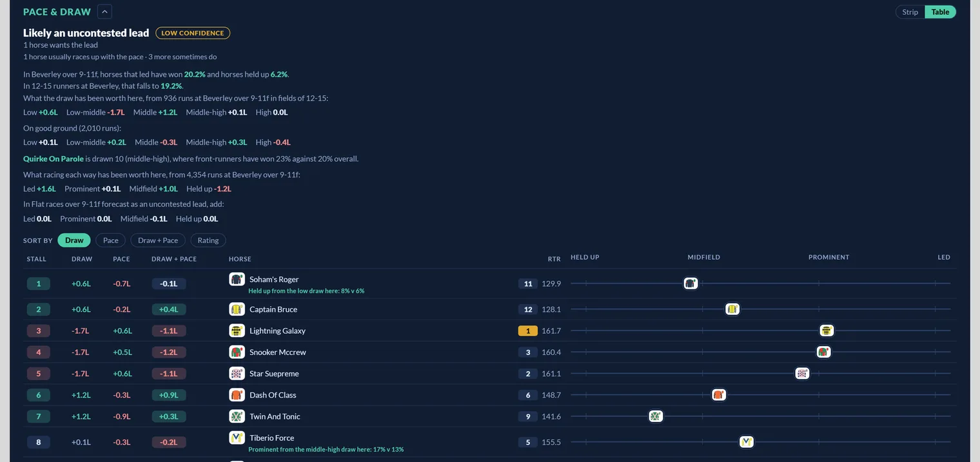The image size is (980, 462).
Task: Click Dash Of Class silks icon beside name
Action: coord(237,394)
